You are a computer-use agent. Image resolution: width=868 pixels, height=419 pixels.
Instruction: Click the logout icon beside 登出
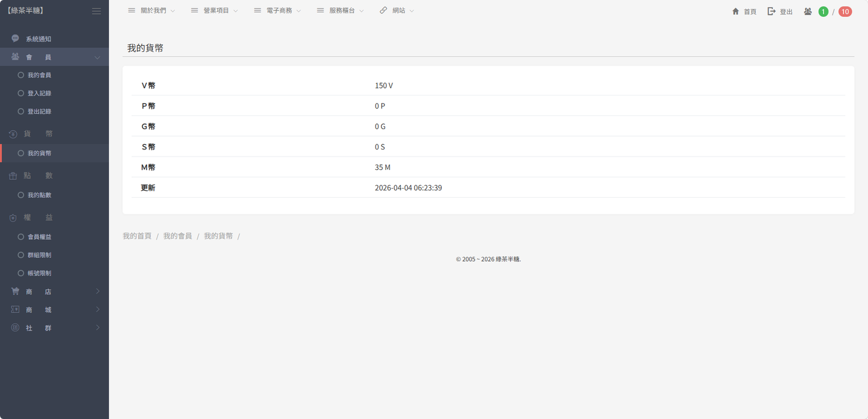pyautogui.click(x=771, y=11)
